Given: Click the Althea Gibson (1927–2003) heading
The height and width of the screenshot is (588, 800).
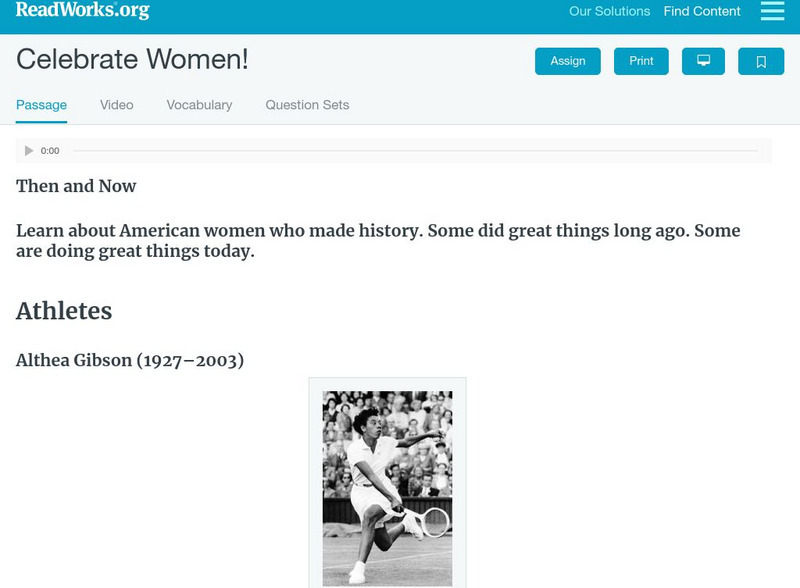Looking at the screenshot, I should point(130,360).
